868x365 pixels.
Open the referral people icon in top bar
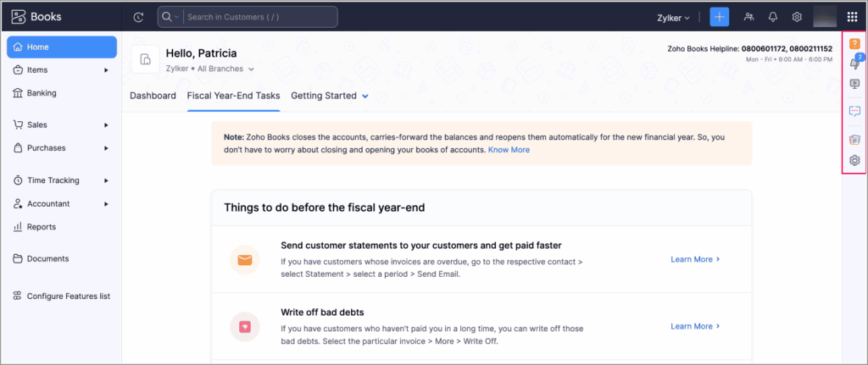(749, 17)
